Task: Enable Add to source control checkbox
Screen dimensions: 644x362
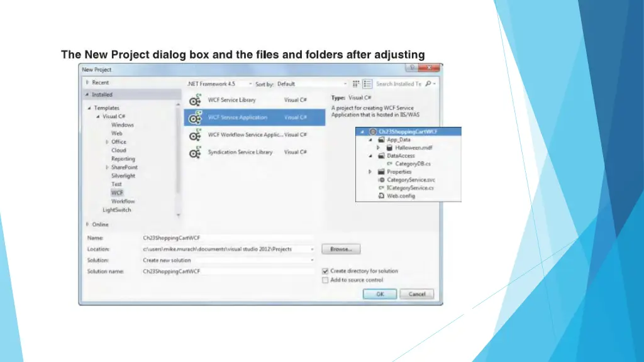Action: [325, 280]
